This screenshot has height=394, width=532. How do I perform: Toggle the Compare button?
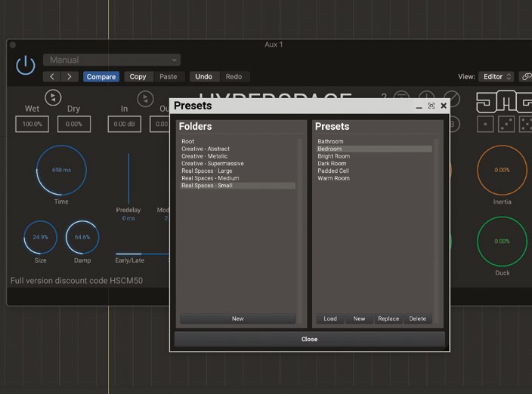tap(101, 76)
